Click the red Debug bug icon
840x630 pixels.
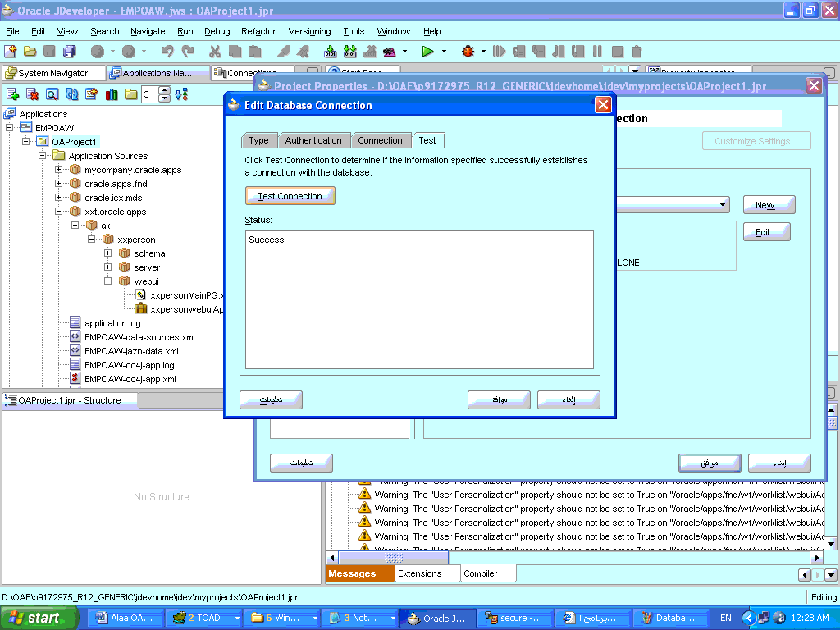pyautogui.click(x=468, y=52)
